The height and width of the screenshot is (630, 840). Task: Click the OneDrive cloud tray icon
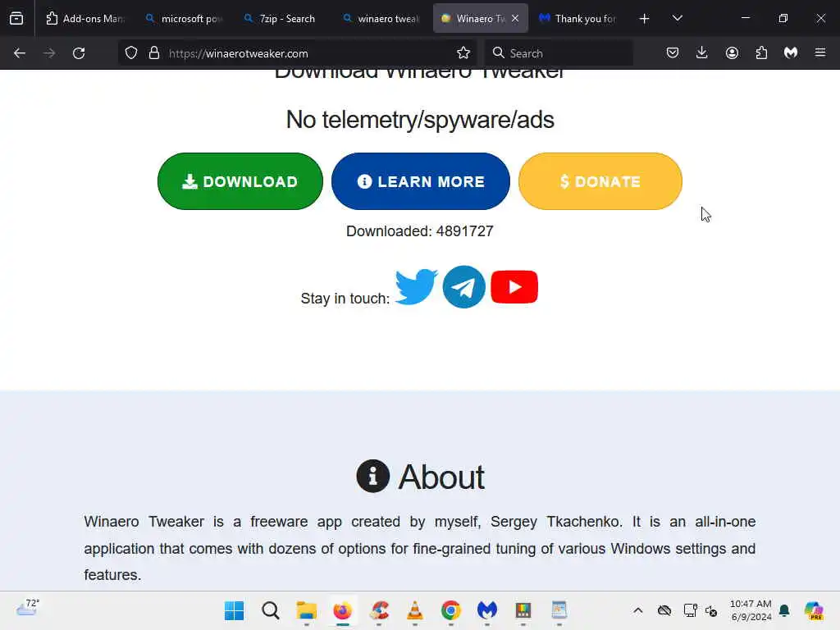tap(664, 610)
